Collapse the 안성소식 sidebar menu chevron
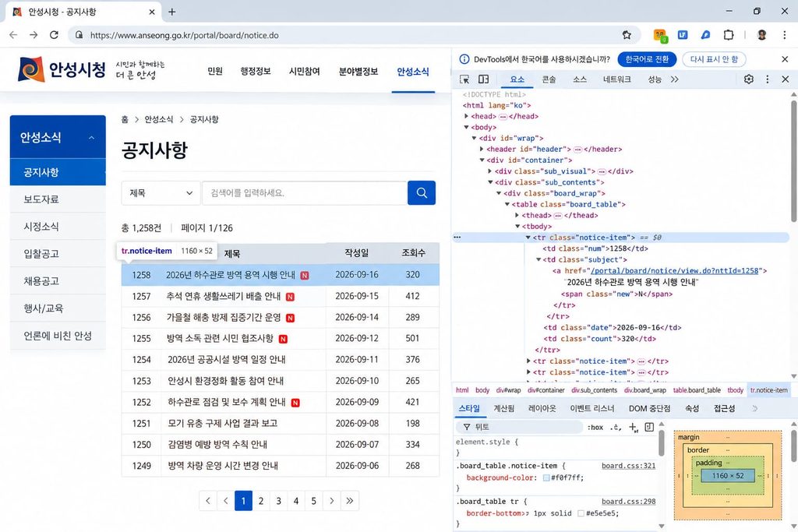Screen dimensions: 798x532 tap(91, 137)
